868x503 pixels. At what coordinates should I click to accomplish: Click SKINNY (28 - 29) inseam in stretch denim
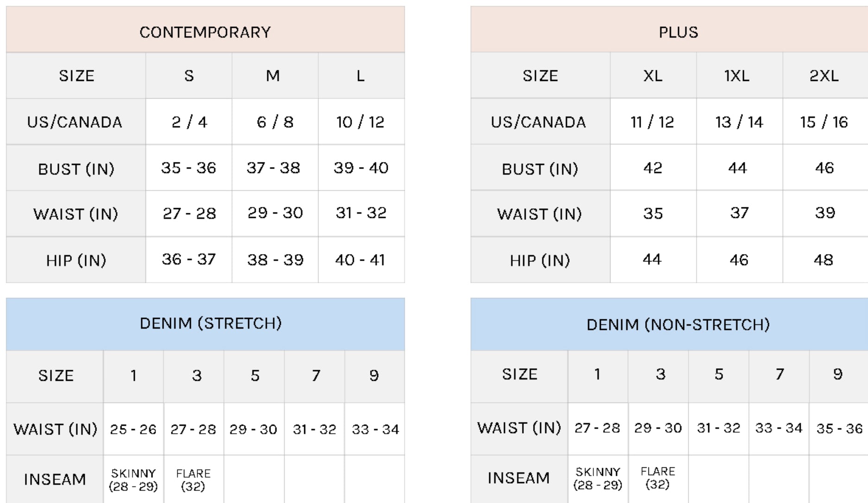(133, 480)
